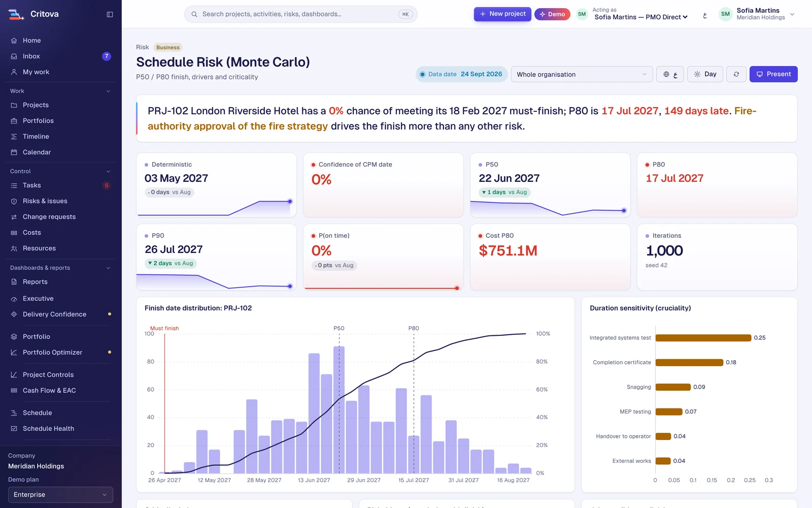Click the Handover to operator bar
This screenshot has width=812, height=508.
point(663,436)
